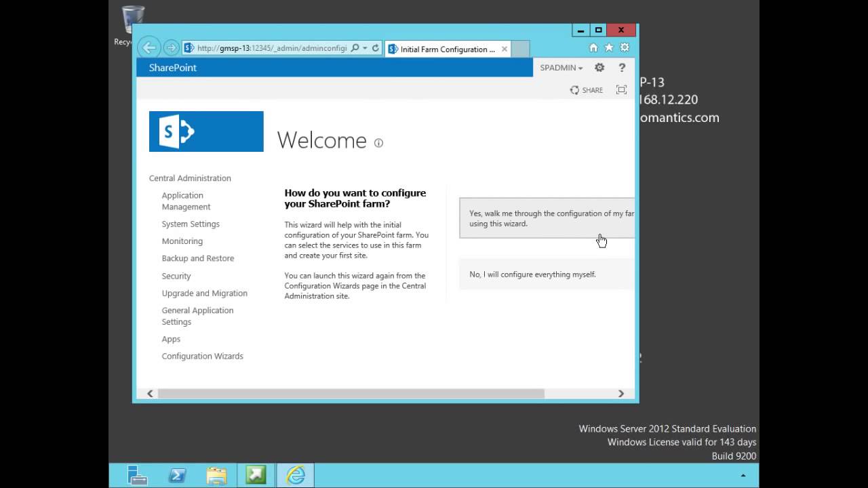
Task: Go to System Settings
Action: [x=191, y=224]
